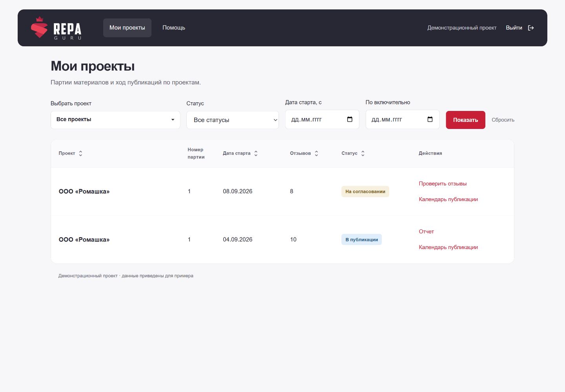The width and height of the screenshot is (565, 392).
Task: Focus the 'Дата старта, с' date input
Action: click(x=322, y=120)
